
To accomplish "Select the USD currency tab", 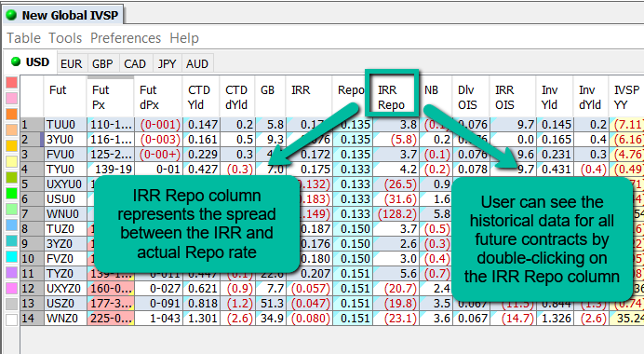I will pos(31,62).
